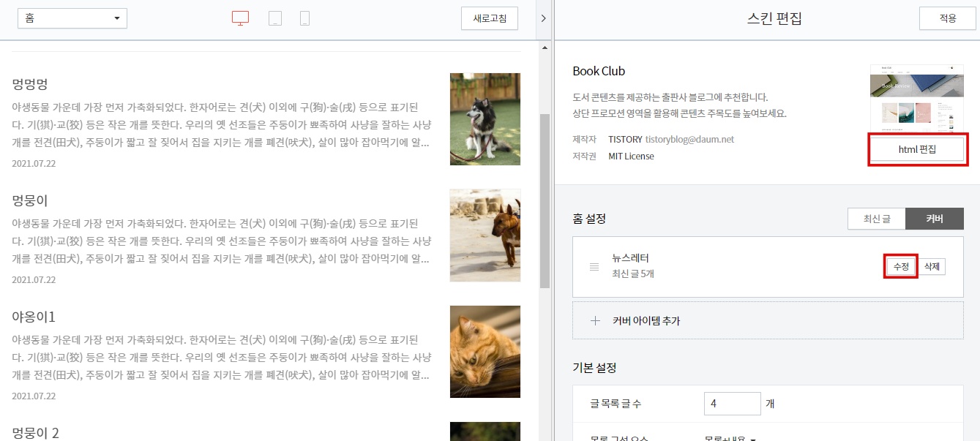Click the 새로고침 button
The height and width of the screenshot is (441, 980).
coord(490,18)
